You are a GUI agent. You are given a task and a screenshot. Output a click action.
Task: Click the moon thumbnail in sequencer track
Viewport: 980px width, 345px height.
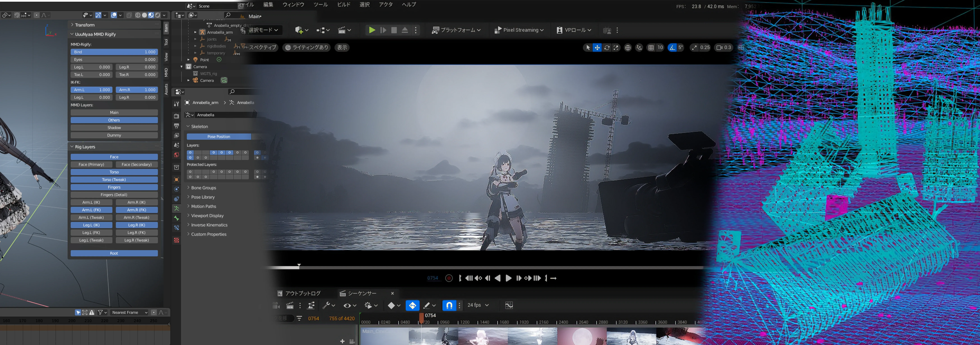[582, 337]
